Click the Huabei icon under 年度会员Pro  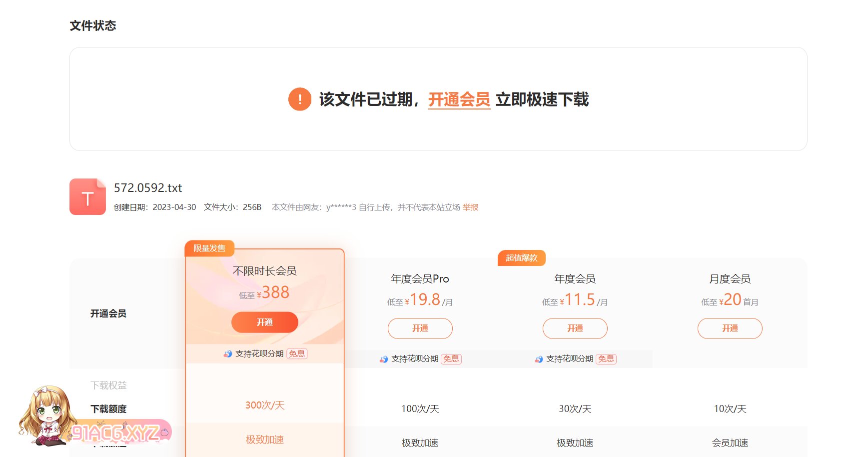384,359
